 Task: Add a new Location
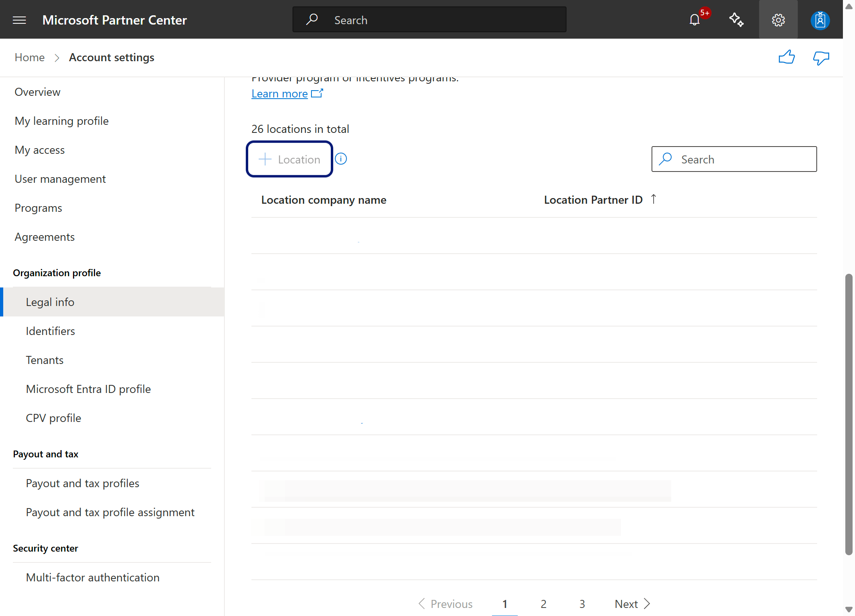[289, 159]
